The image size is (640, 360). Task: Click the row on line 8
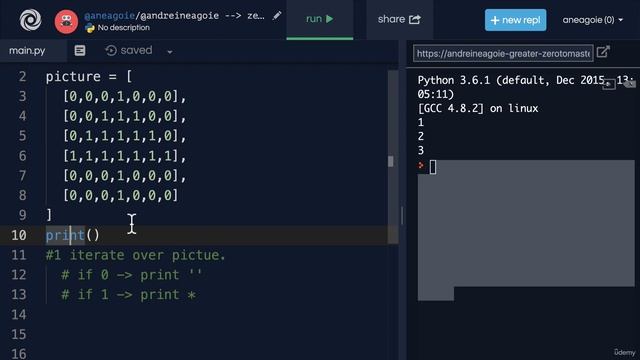tap(120, 196)
